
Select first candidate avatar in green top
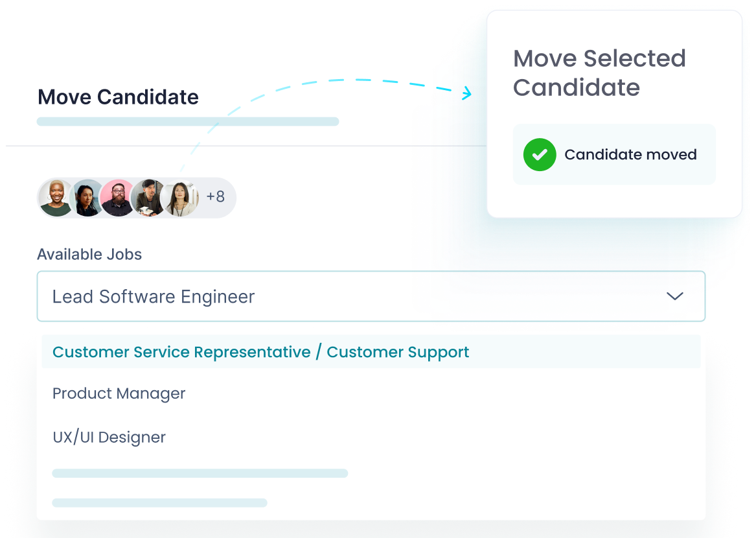coord(56,198)
